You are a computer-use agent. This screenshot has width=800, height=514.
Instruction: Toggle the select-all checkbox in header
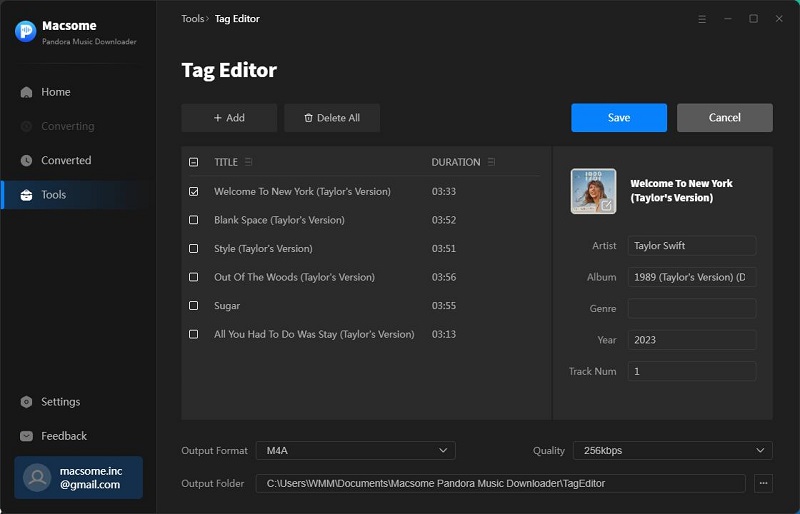[193, 162]
